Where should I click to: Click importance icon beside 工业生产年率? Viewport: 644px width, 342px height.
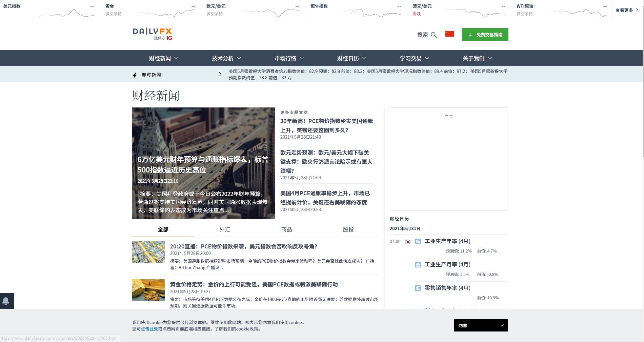tap(418, 241)
